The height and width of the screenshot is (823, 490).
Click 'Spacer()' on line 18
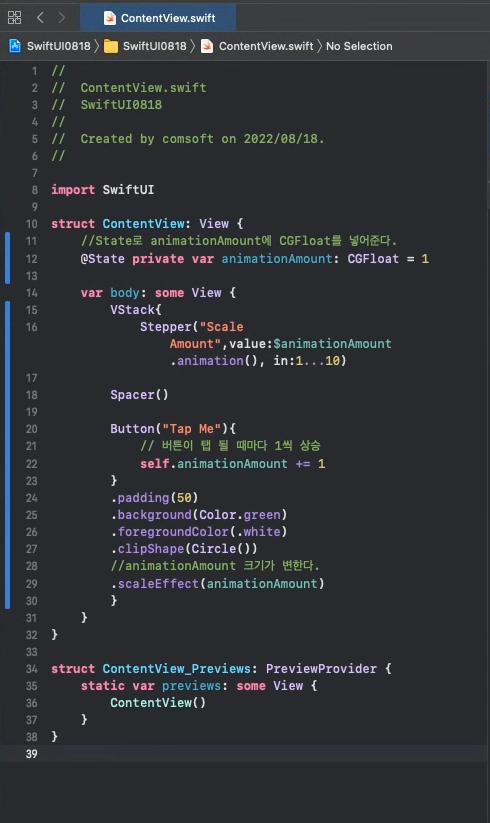[x=139, y=395]
